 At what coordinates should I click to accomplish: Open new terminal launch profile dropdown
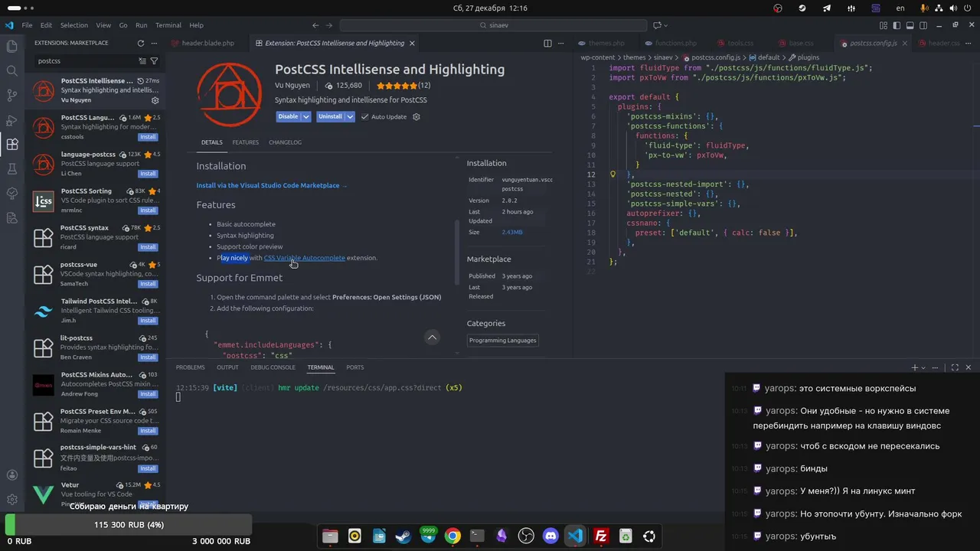pyautogui.click(x=923, y=368)
